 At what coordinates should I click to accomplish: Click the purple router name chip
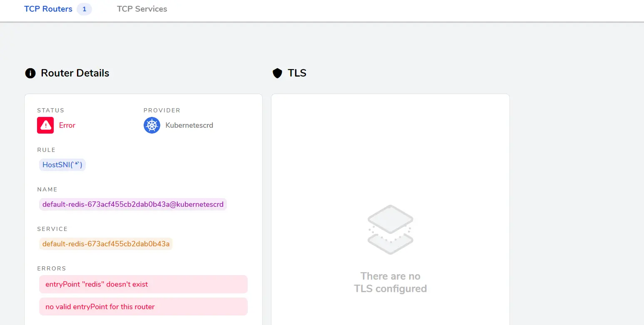133,204
